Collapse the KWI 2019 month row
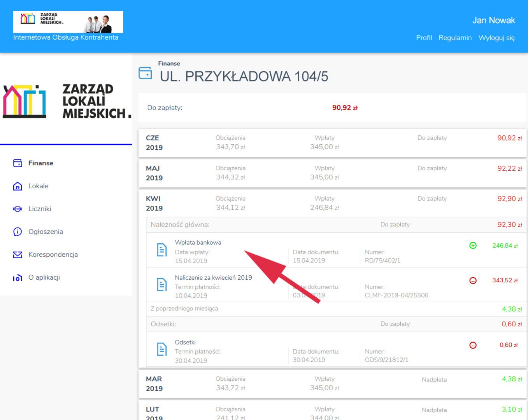 pyautogui.click(x=332, y=203)
